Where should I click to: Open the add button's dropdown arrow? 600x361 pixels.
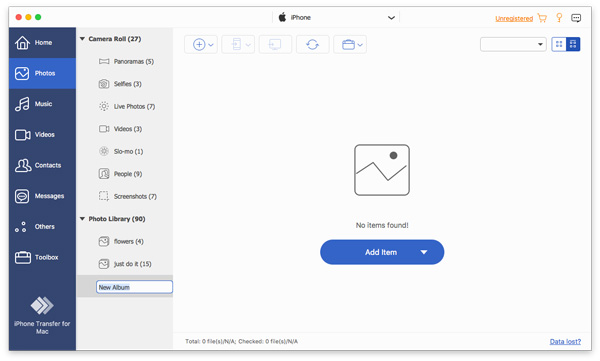(211, 45)
